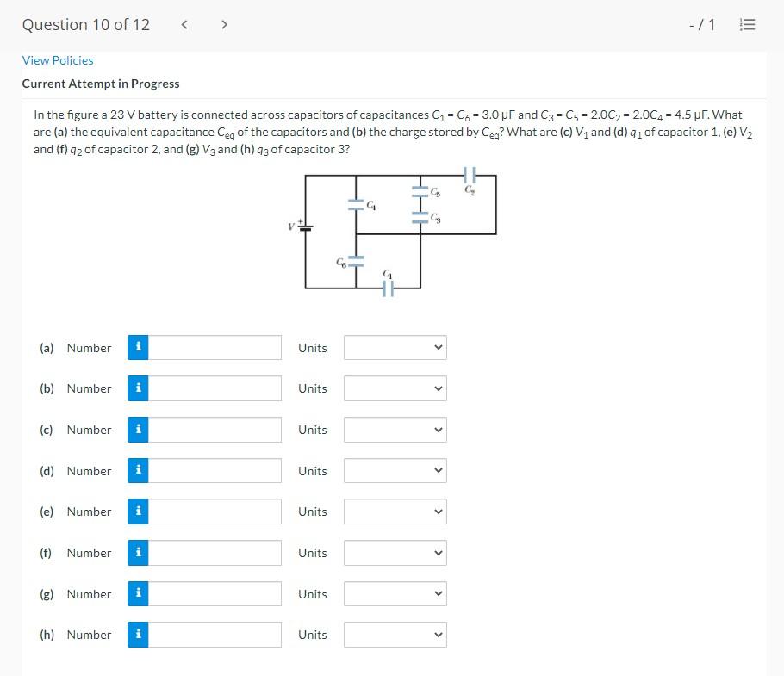Click the info icon beside answer (b)

pyautogui.click(x=138, y=388)
